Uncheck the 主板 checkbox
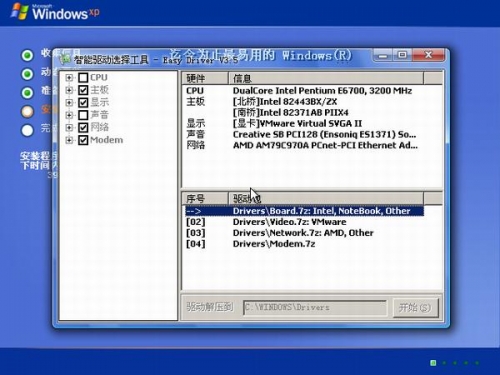Screen dimensions: 500x375 83,90
